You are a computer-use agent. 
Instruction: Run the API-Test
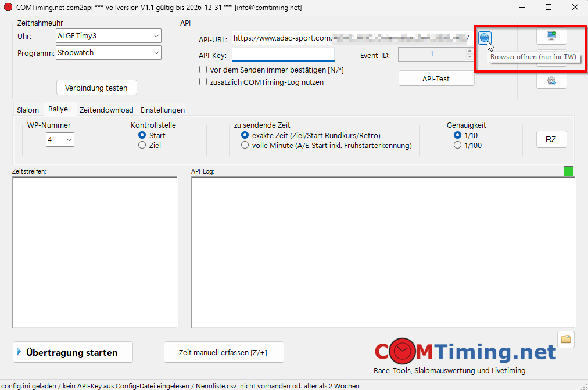pos(436,78)
